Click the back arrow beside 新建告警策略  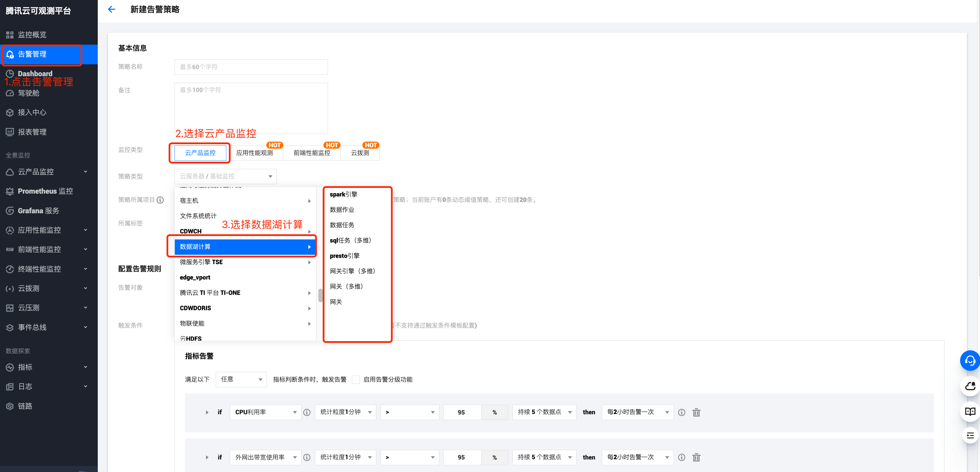111,9
